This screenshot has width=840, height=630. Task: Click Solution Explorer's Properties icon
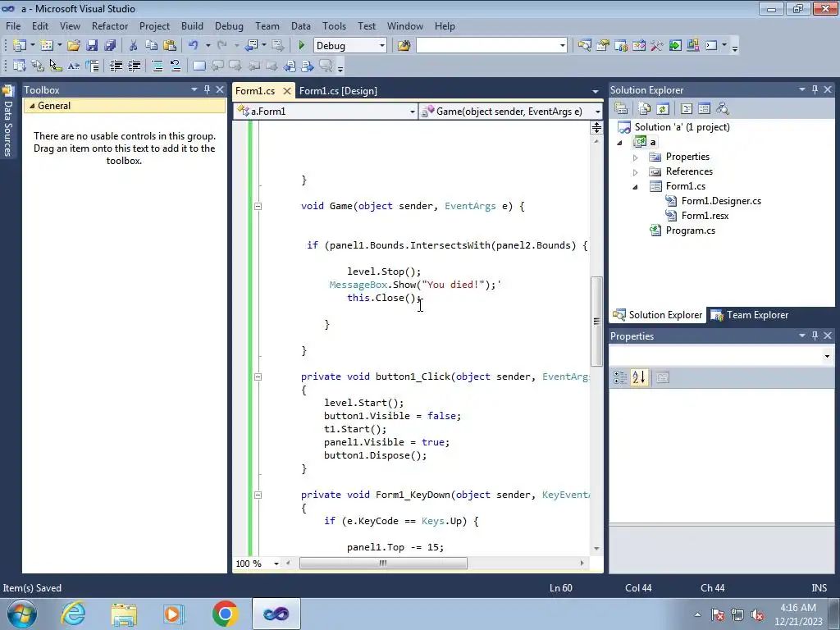[621, 109]
